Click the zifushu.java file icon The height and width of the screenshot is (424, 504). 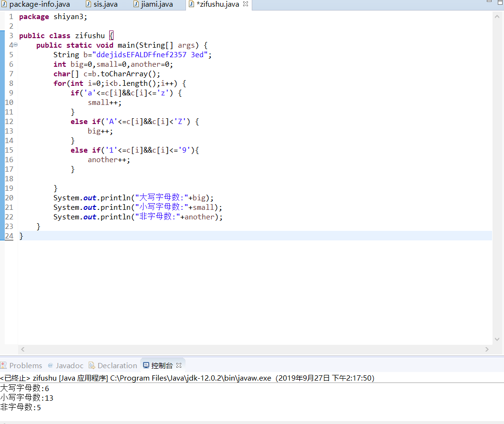191,4
